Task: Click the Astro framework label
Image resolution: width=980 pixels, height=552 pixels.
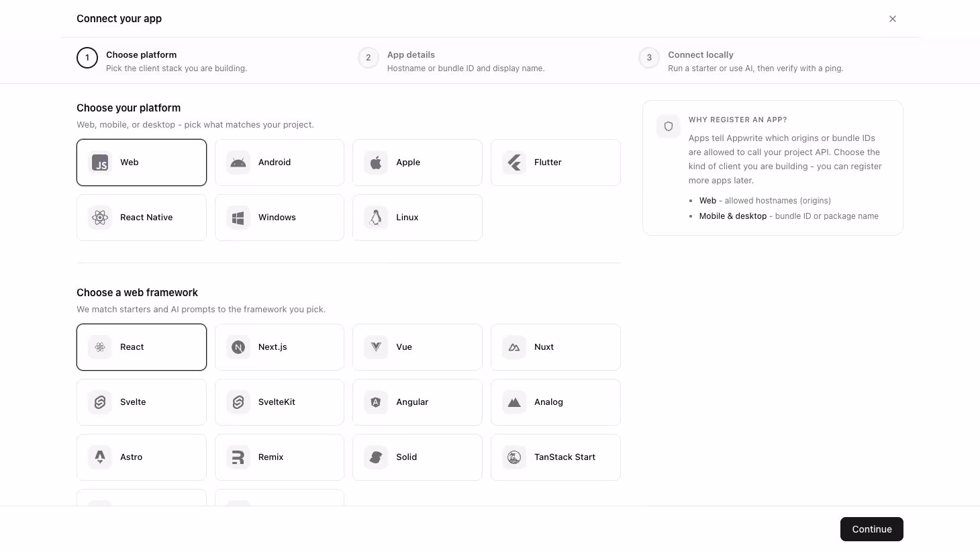Action: tap(132, 457)
